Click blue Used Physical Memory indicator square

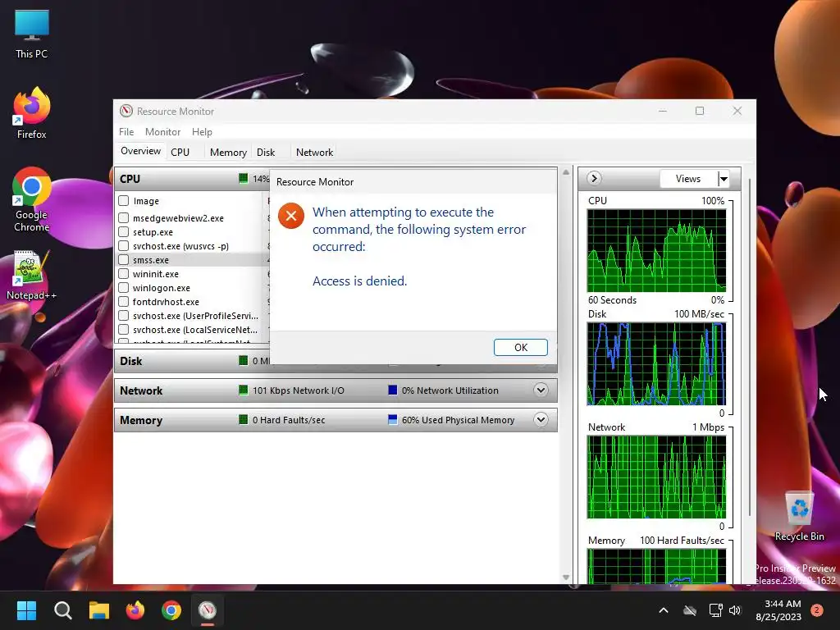pyautogui.click(x=393, y=419)
